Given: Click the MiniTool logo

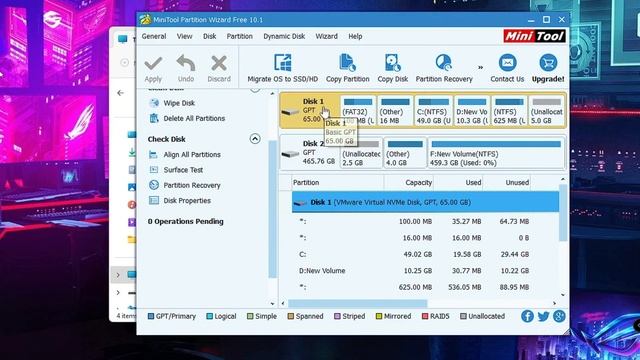Looking at the screenshot, I should tap(534, 36).
